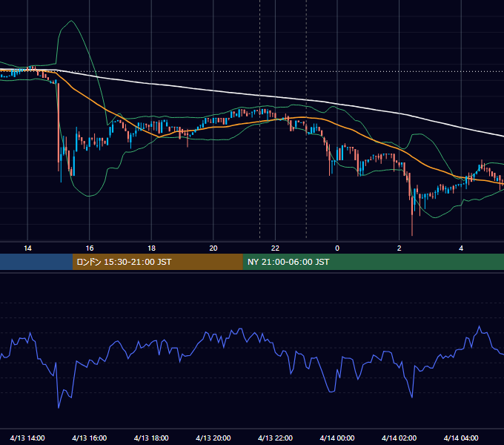Click the 4/13 18:00 time label
The height and width of the screenshot is (445, 504).
(151, 438)
